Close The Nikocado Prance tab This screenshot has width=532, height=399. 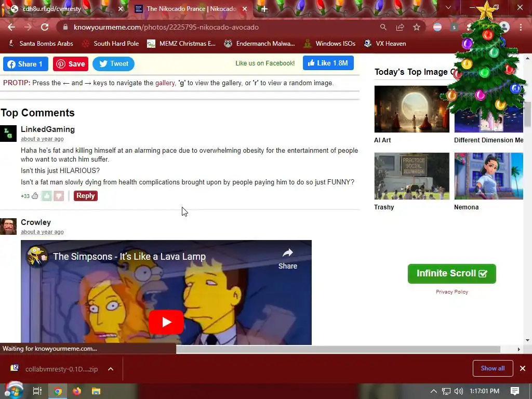coord(245,9)
